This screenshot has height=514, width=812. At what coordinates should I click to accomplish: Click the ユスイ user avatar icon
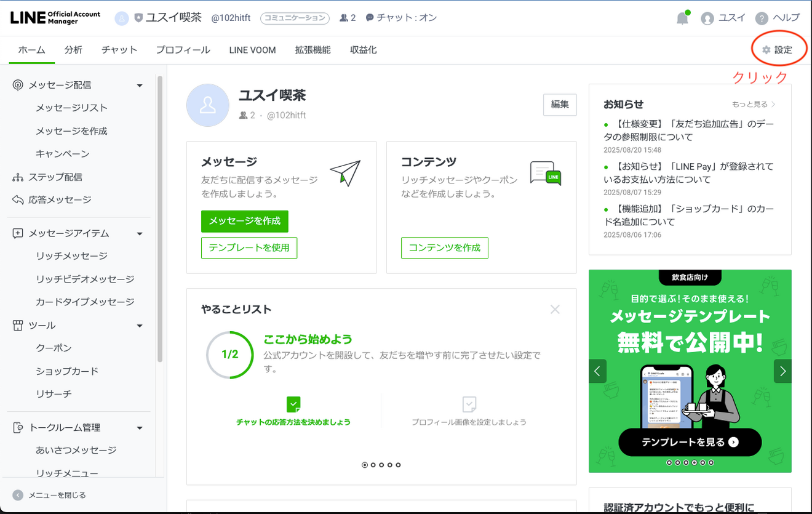pos(707,18)
